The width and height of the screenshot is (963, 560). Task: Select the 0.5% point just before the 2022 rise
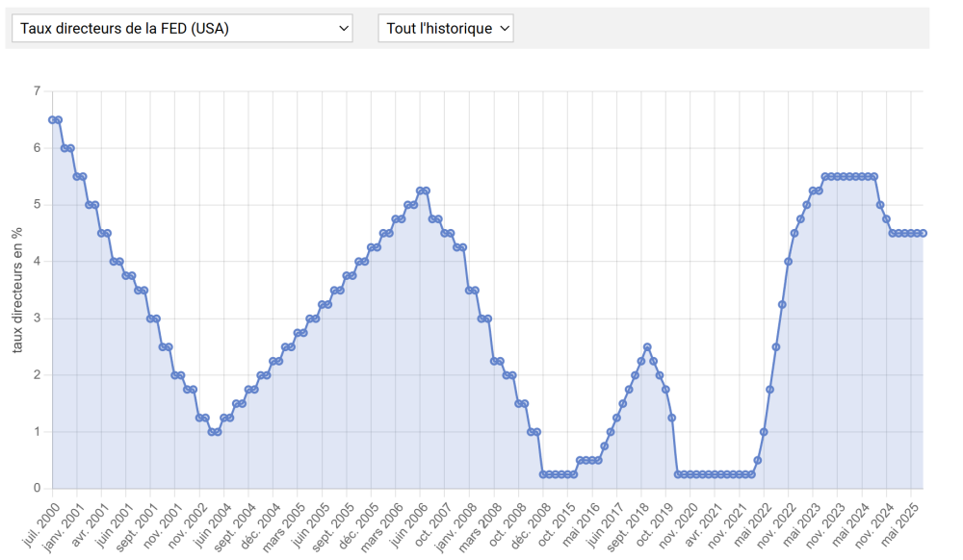757,460
